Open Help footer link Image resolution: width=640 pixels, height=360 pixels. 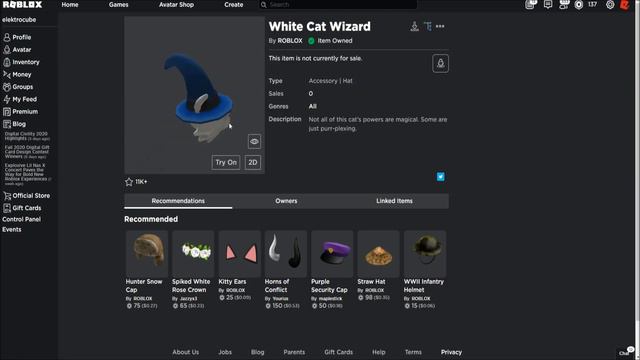click(x=378, y=352)
